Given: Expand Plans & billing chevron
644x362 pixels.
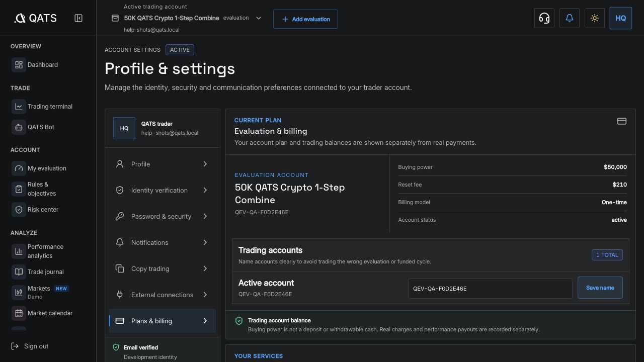Looking at the screenshot, I should (x=205, y=321).
